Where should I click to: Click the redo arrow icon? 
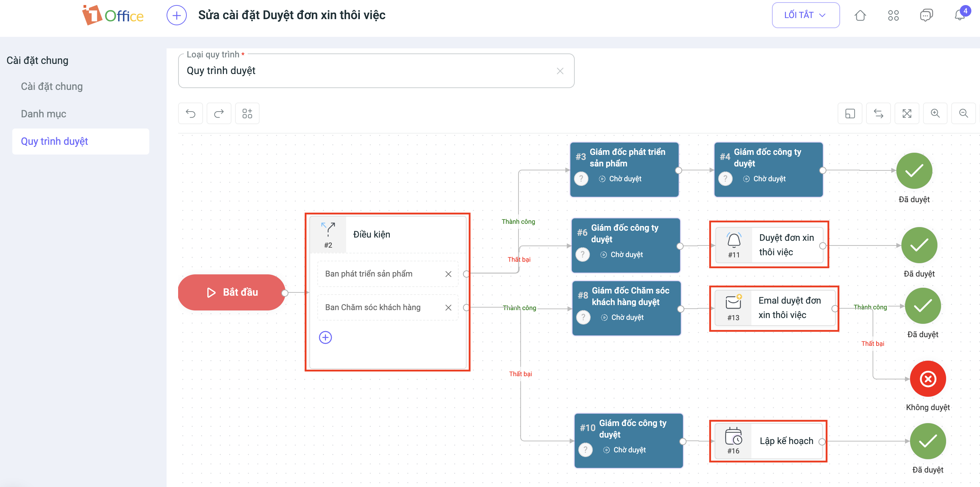point(219,113)
